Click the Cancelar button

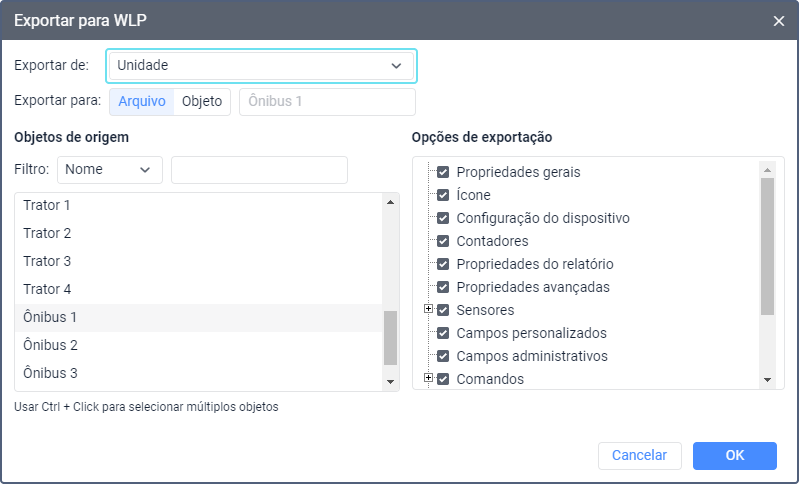(x=640, y=455)
